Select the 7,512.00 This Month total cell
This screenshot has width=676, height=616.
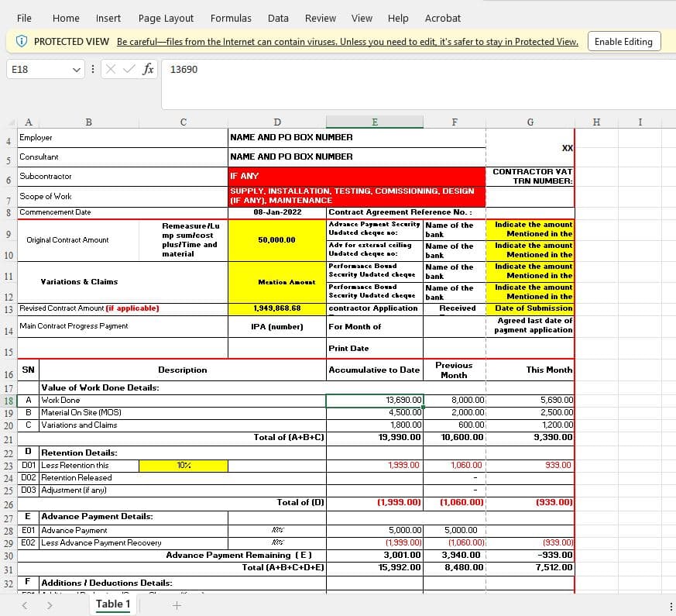coord(530,567)
